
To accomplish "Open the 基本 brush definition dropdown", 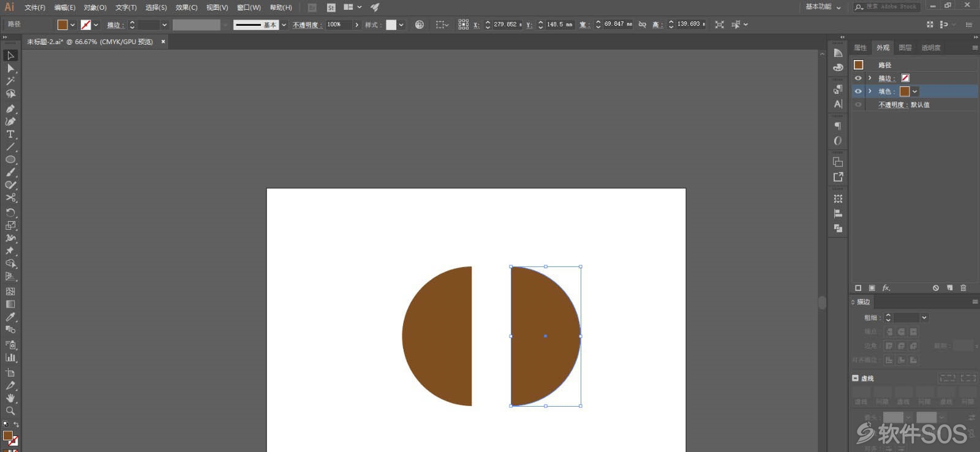I will pyautogui.click(x=284, y=25).
